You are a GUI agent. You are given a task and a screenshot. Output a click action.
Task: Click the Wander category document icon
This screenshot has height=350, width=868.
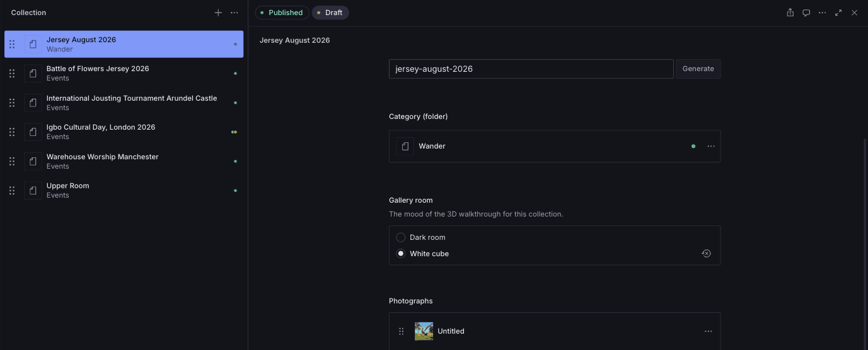point(405,146)
